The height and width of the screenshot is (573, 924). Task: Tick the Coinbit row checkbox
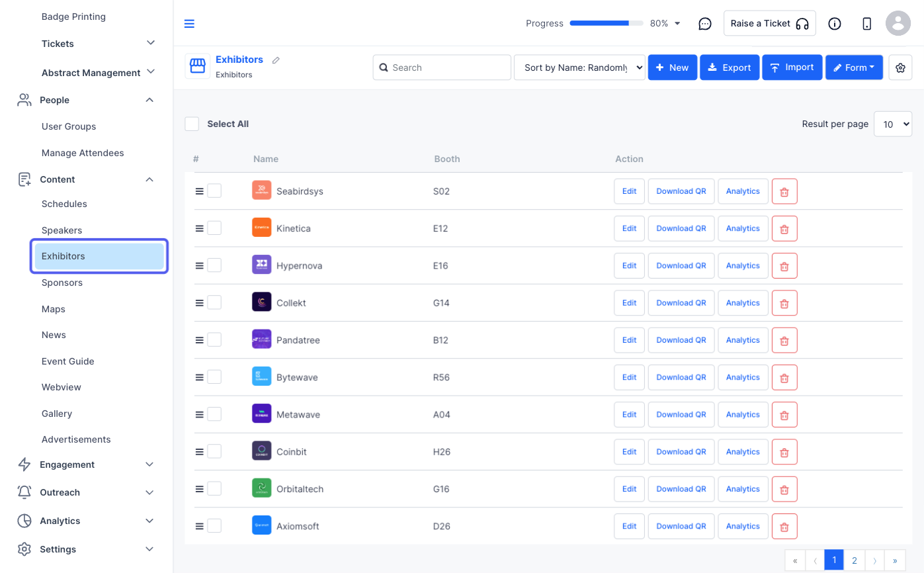click(214, 451)
